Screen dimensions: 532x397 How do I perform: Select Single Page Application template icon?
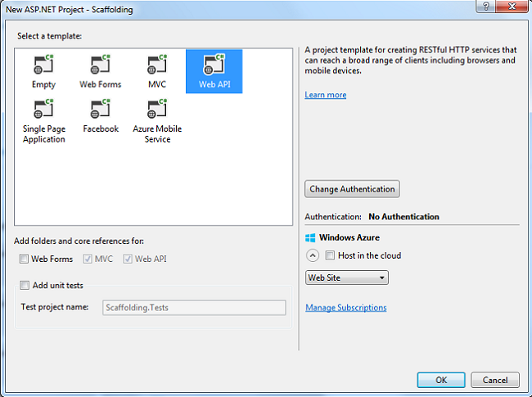tap(43, 110)
